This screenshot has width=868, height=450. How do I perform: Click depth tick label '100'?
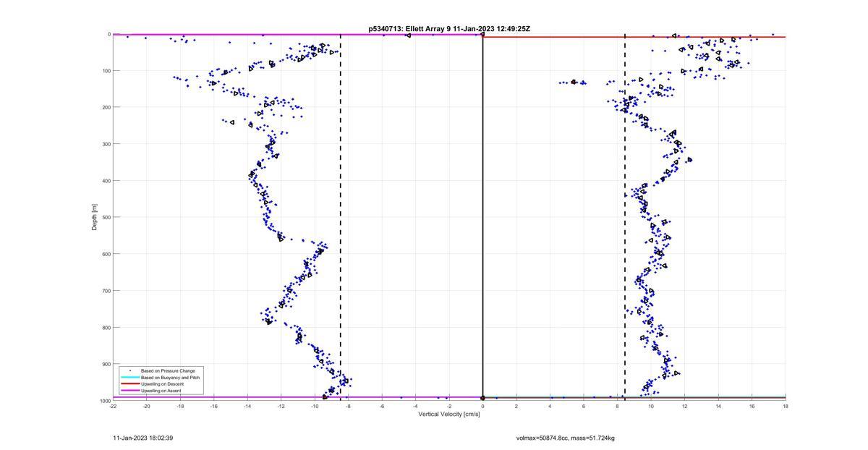point(106,71)
